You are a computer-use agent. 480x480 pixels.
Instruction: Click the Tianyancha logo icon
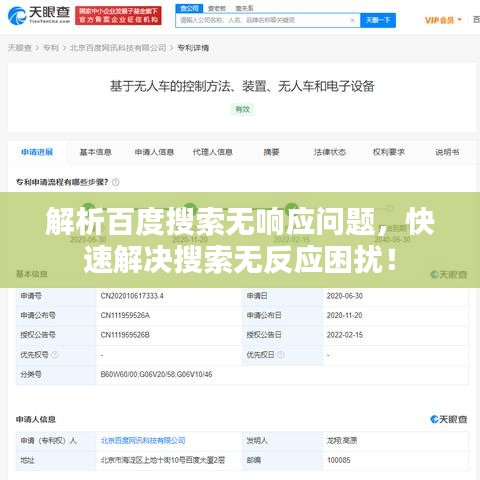[x=17, y=15]
